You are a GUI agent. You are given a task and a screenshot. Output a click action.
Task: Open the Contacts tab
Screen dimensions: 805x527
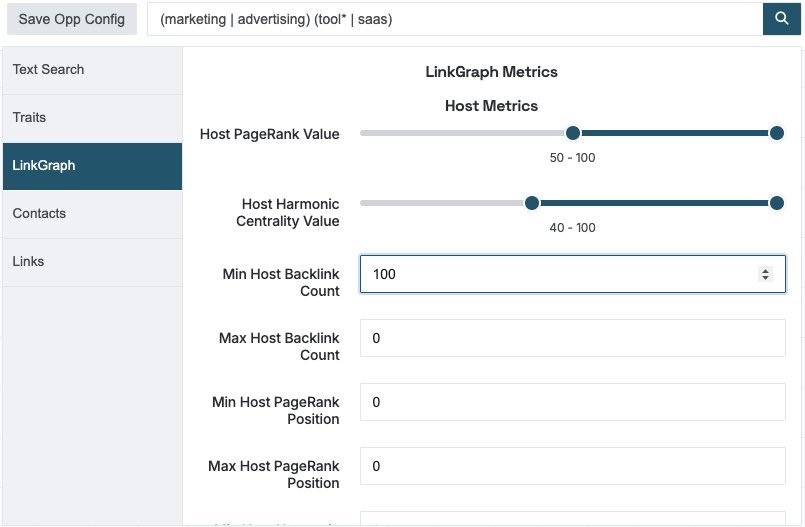(92, 213)
